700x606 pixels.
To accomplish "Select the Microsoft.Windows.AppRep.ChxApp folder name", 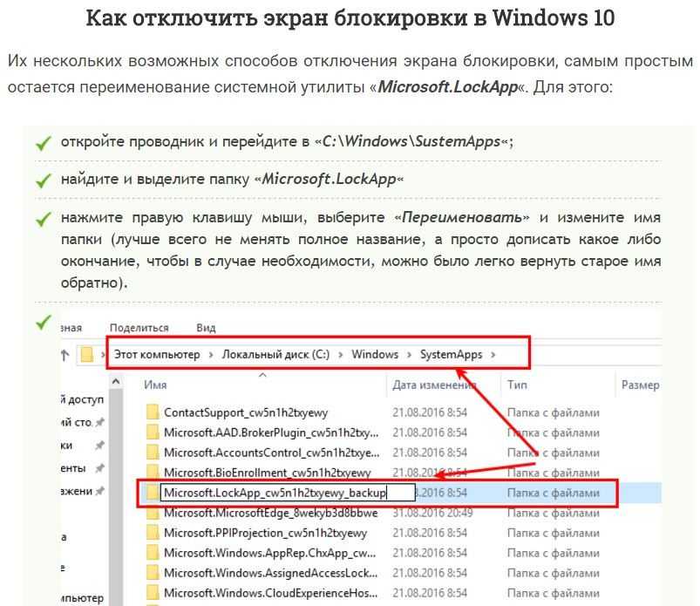I will pos(269,554).
